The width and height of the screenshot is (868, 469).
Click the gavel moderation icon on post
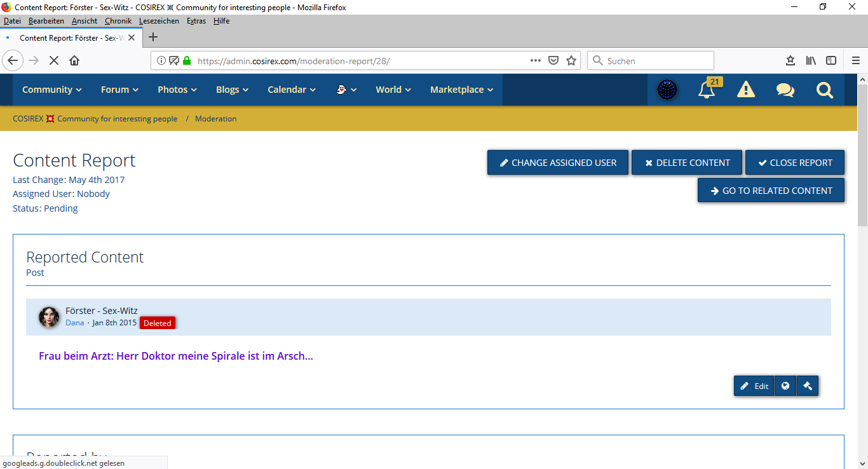coord(807,386)
